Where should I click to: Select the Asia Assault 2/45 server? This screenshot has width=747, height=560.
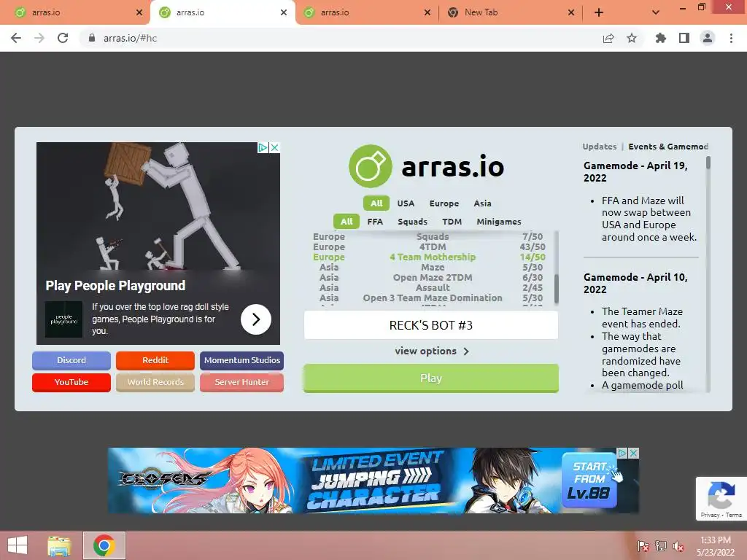[429, 287]
